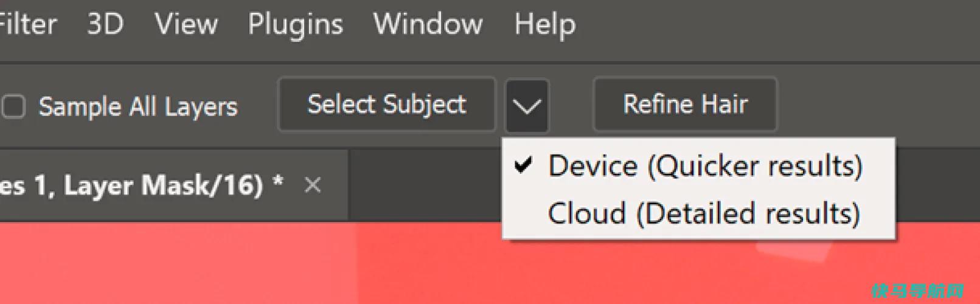The height and width of the screenshot is (304, 980).
Task: Activate the Layer Mask/16 document tab
Action: (141, 185)
